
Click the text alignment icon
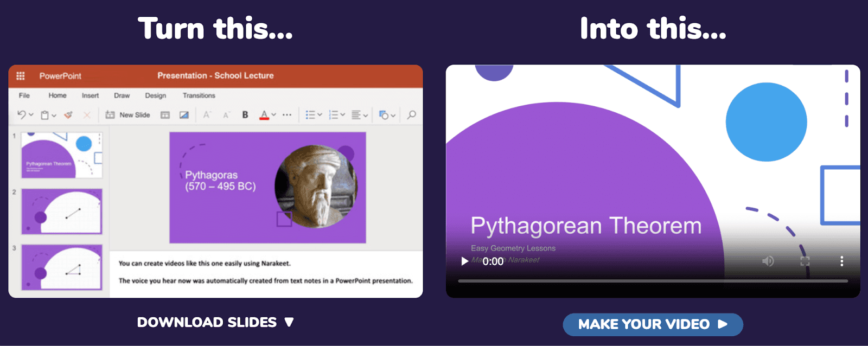pos(356,115)
